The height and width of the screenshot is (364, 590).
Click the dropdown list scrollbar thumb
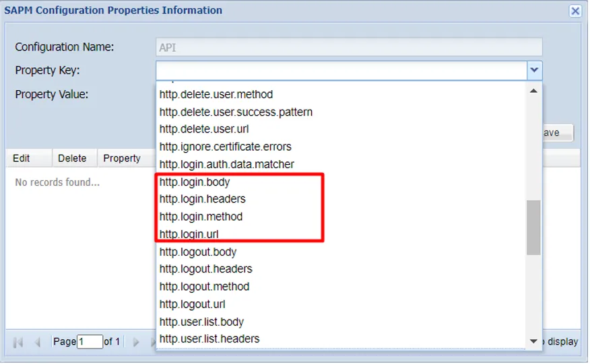tap(533, 227)
